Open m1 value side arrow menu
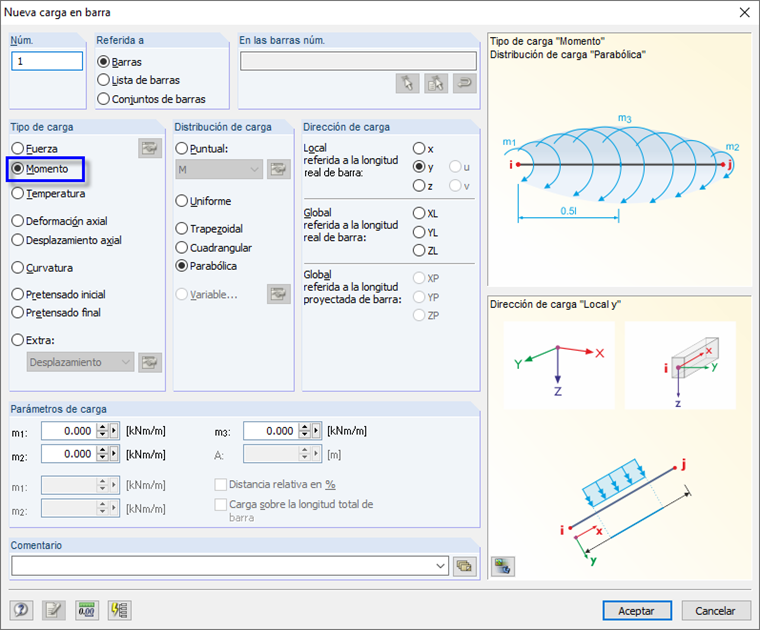760x630 pixels. (114, 430)
